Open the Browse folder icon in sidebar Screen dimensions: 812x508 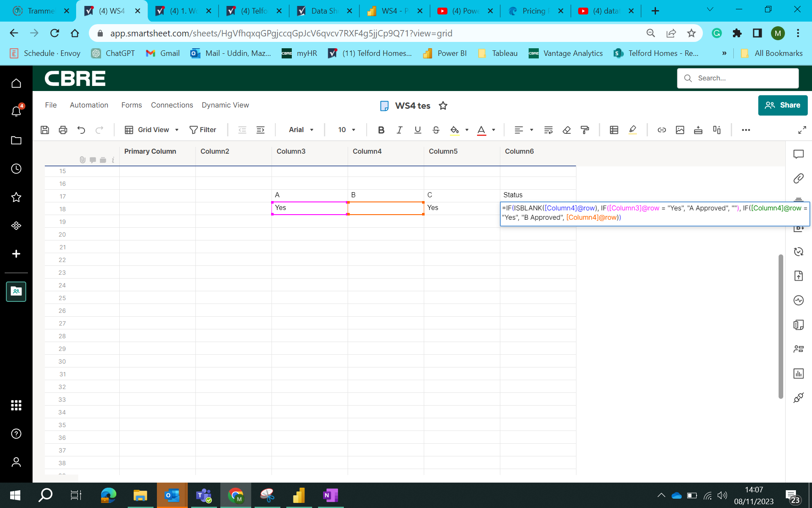click(16, 140)
